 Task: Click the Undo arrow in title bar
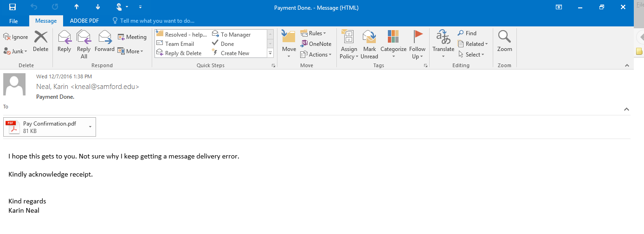coord(34,7)
